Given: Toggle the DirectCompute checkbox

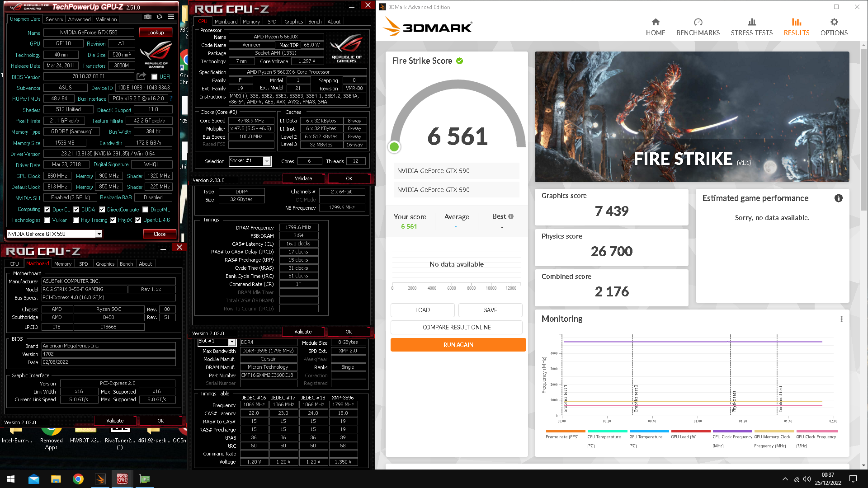Looking at the screenshot, I should tap(102, 210).
